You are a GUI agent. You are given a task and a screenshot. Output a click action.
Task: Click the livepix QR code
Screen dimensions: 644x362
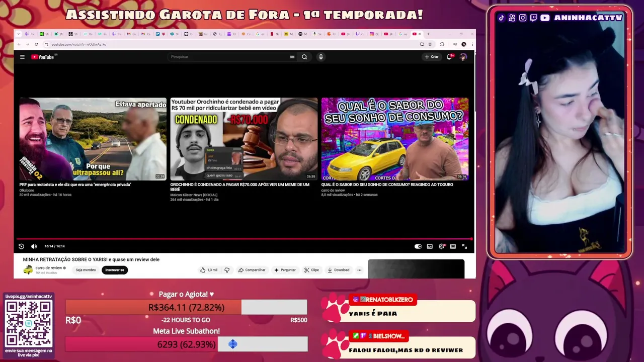click(x=29, y=323)
